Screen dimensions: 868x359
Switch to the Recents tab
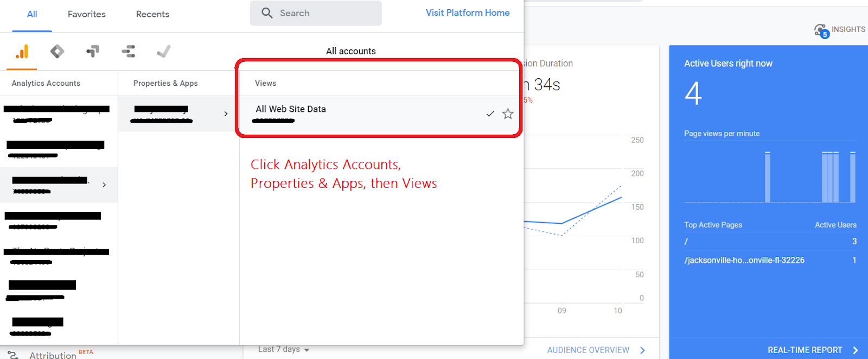(x=152, y=14)
